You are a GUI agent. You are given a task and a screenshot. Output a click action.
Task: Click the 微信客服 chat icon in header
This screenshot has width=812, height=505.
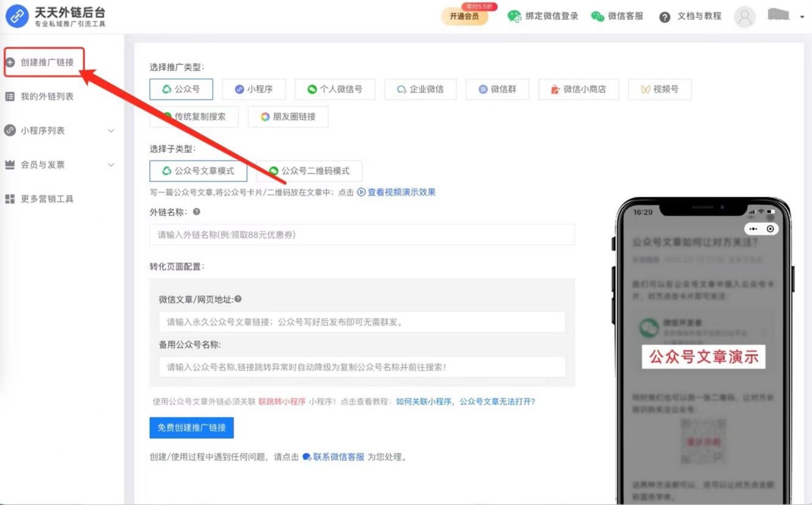(x=597, y=16)
